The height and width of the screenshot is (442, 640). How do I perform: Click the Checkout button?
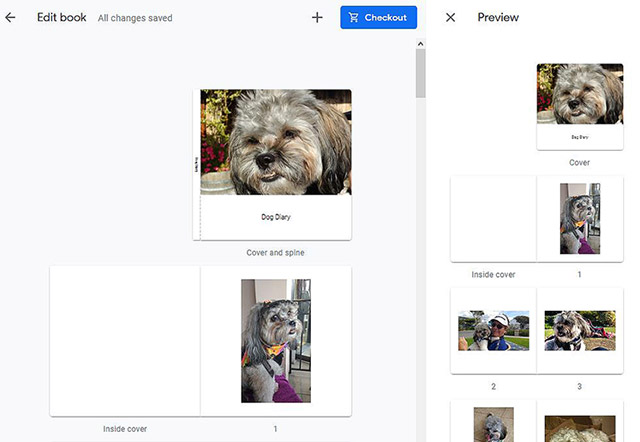tap(378, 18)
